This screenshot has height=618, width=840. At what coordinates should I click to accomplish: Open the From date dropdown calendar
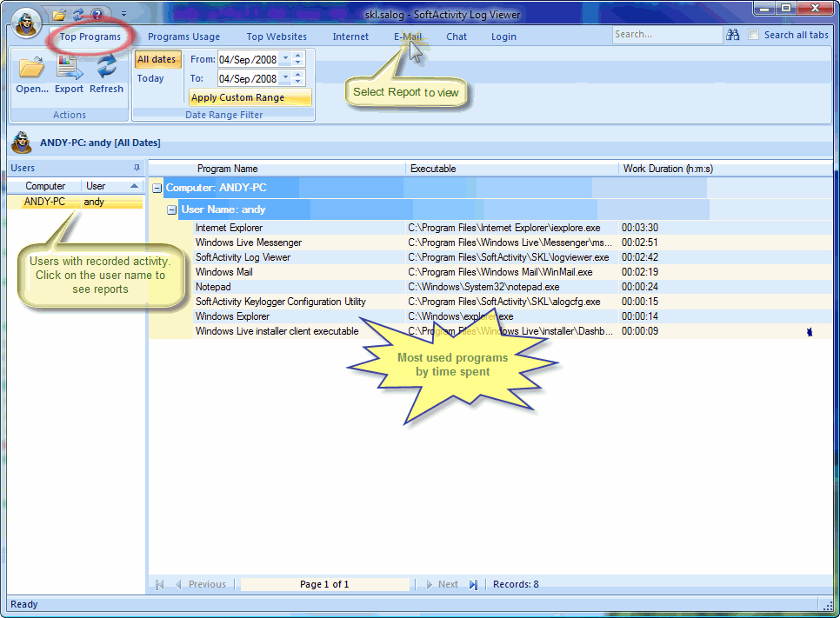(x=285, y=59)
